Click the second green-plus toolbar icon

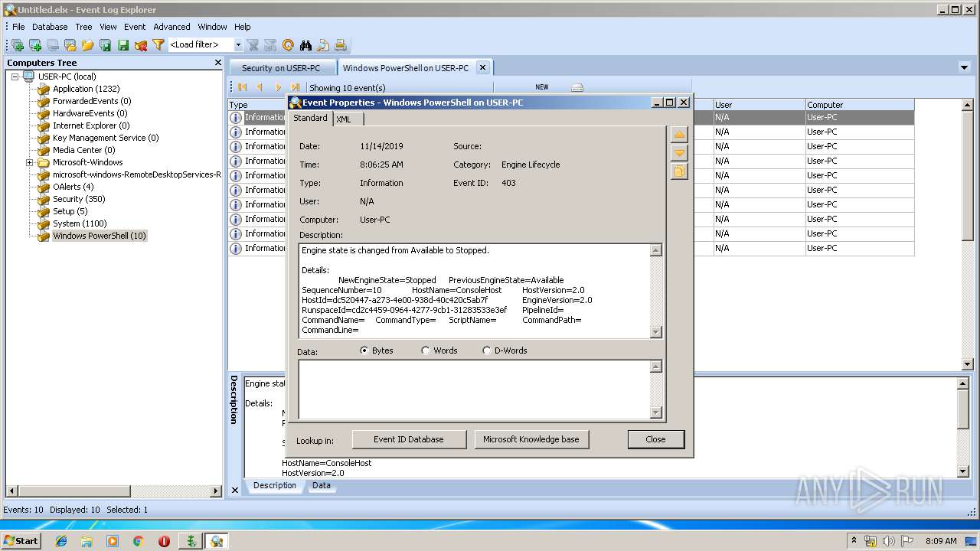[x=35, y=45]
